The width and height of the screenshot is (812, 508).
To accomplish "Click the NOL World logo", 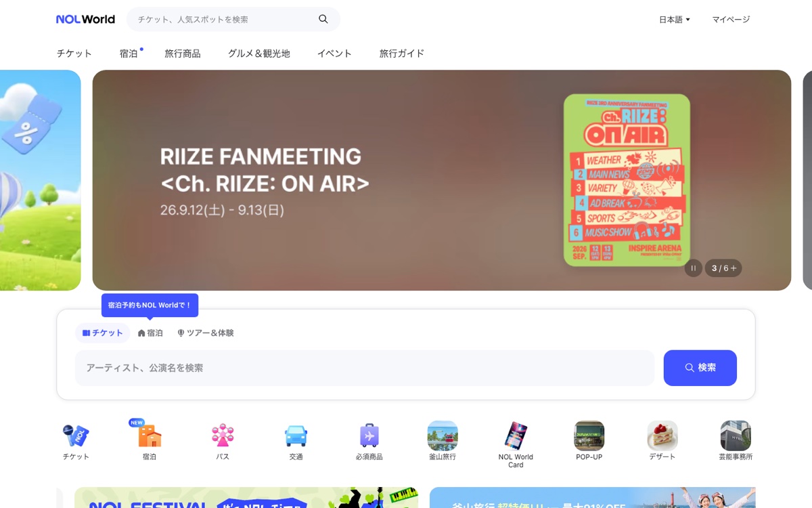I will click(x=85, y=20).
